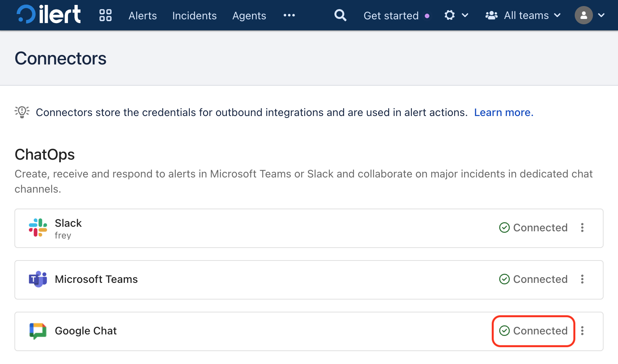Click the Slack logo icon
The image size is (618, 364).
pyautogui.click(x=38, y=227)
